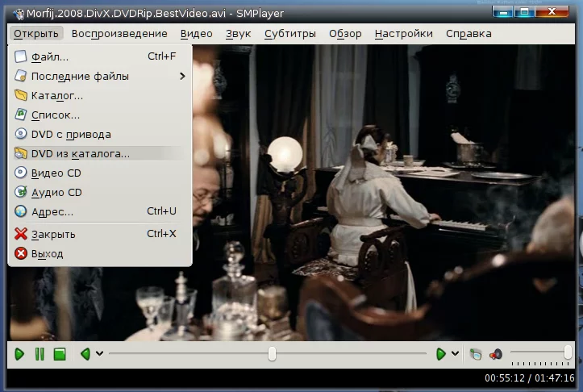Open the Воспроизведение menu
583x392 pixels.
(119, 33)
